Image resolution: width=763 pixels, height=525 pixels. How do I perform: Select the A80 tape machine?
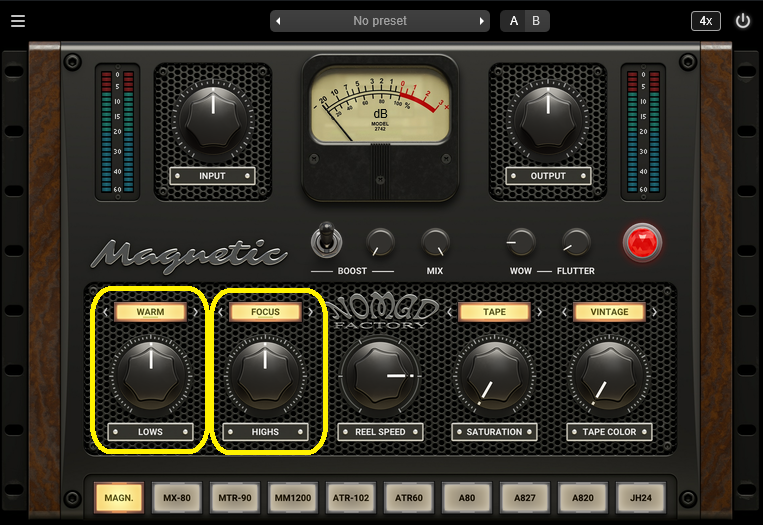tap(467, 498)
